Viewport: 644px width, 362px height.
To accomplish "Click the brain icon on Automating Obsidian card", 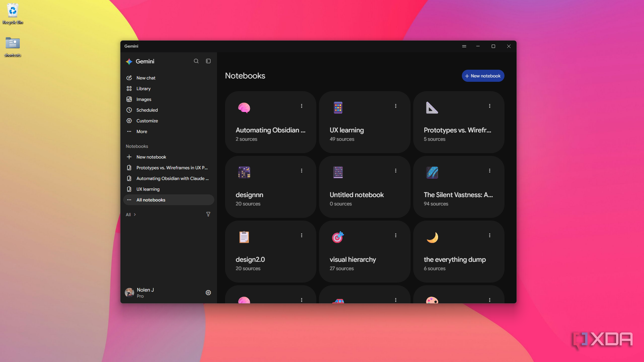I will (244, 108).
